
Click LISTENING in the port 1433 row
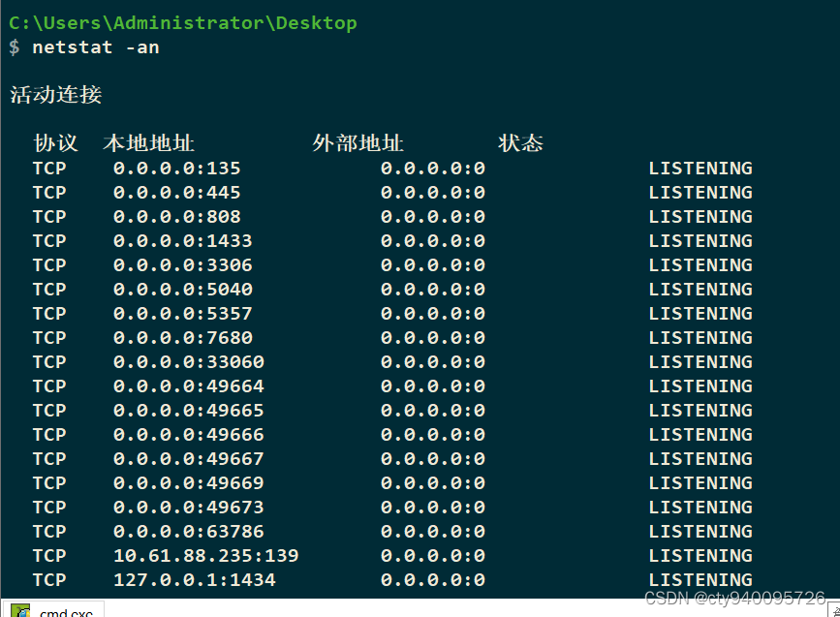point(700,241)
